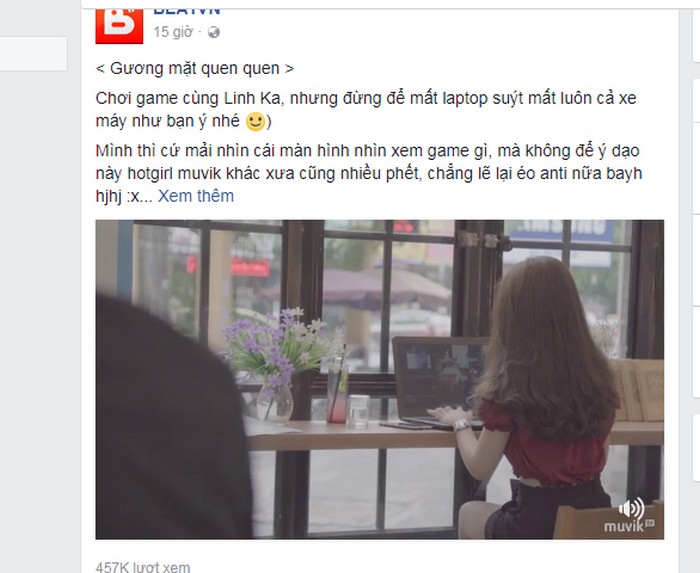Click the blank box in left sidebar

[33, 54]
